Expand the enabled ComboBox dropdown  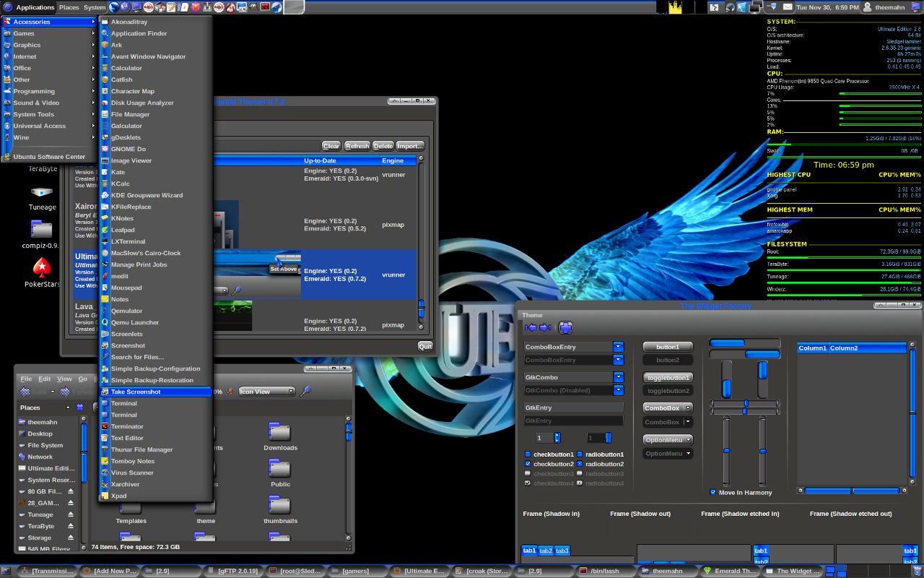tap(668, 408)
